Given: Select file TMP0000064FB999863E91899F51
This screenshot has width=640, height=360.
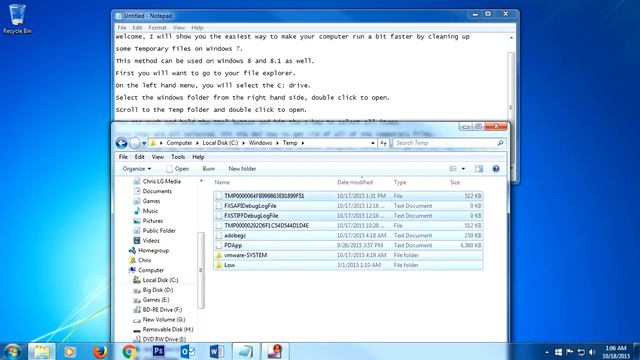Looking at the screenshot, I should (348, 196).
